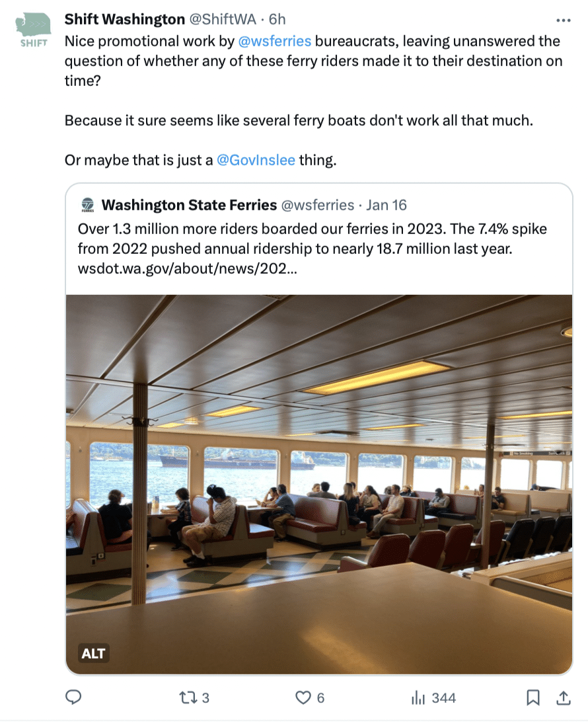588x722 pixels.
Task: Open the @ShiftWA handle
Action: tap(223, 19)
